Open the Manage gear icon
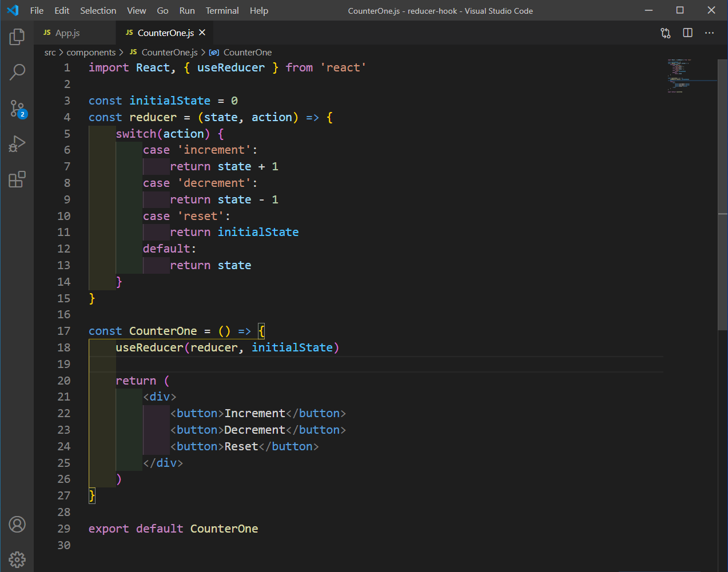Screen dimensions: 728x572 coord(17,559)
